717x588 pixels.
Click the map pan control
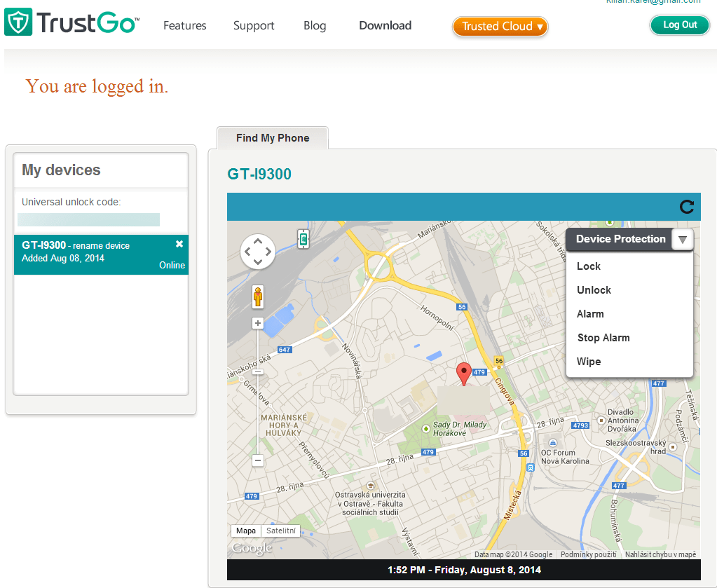pos(258,252)
